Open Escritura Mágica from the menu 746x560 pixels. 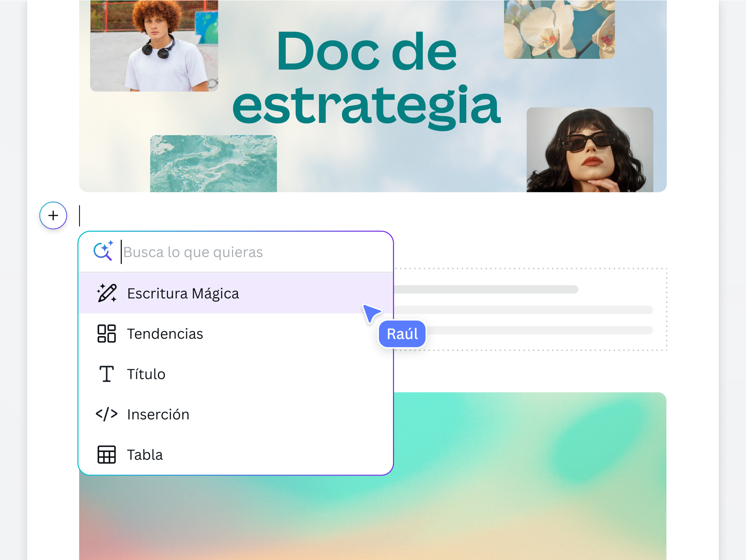click(x=183, y=293)
